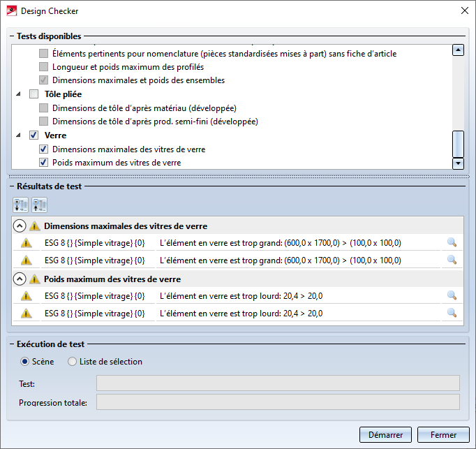Click magnifier for second glass weight warning
The height and width of the screenshot is (449, 476).
pos(452,313)
